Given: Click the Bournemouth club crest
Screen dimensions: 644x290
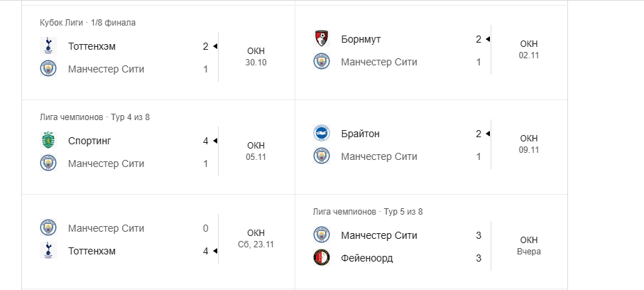Looking at the screenshot, I should click(x=321, y=38).
